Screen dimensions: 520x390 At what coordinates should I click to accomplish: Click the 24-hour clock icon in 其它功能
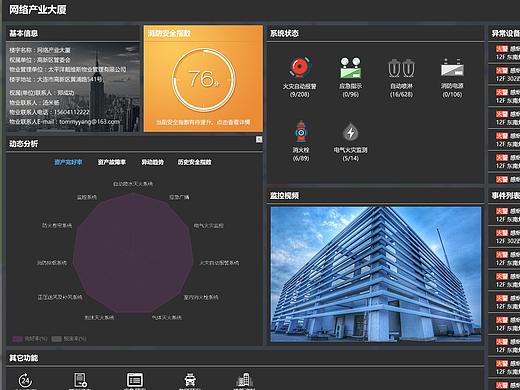tap(25, 380)
